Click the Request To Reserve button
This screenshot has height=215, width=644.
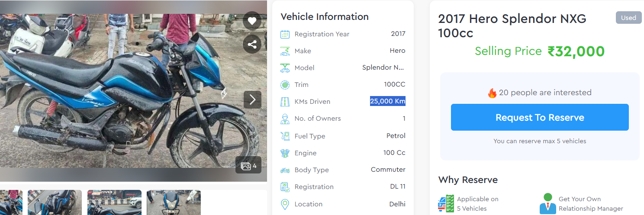[540, 117]
